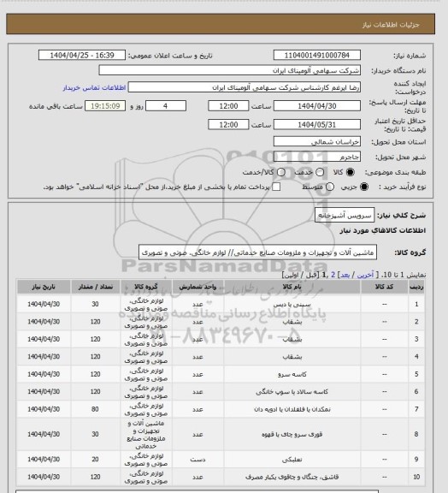Select the کالا radio button

point(350,172)
